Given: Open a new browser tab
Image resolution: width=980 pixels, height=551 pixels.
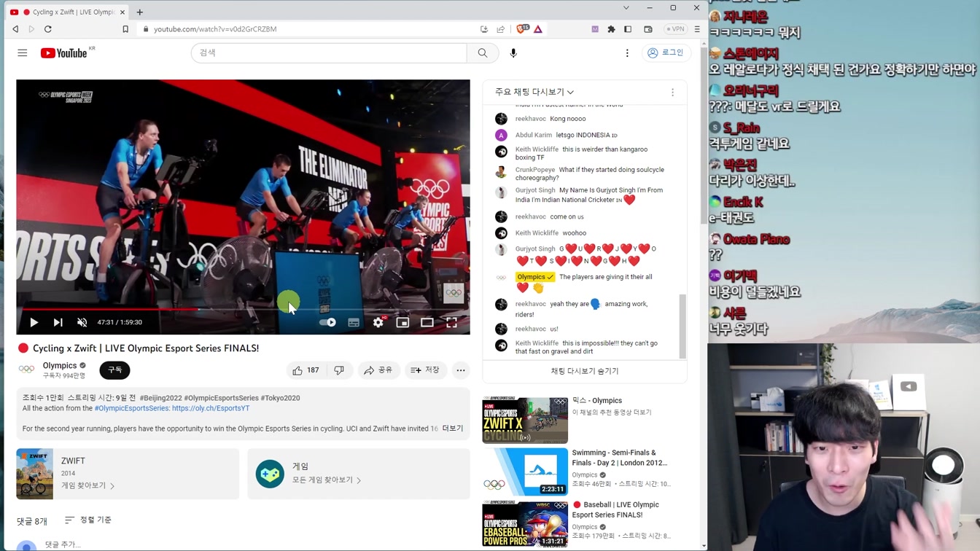Looking at the screenshot, I should pyautogui.click(x=140, y=12).
